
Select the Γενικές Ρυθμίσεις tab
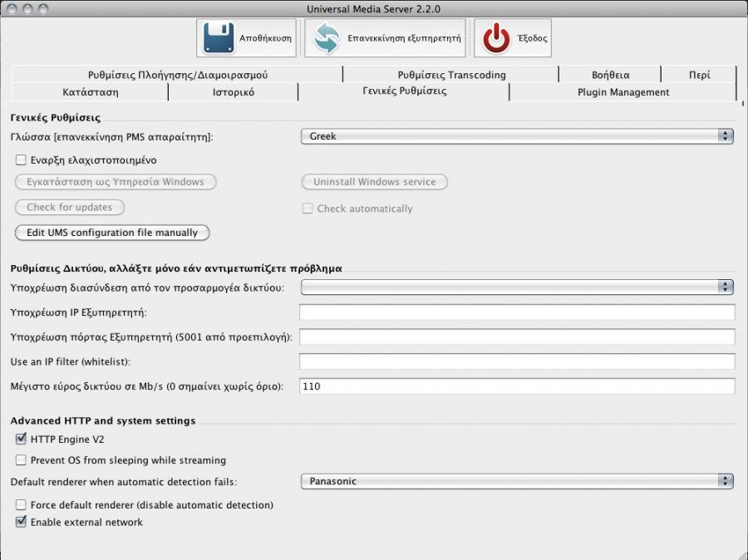pyautogui.click(x=405, y=91)
